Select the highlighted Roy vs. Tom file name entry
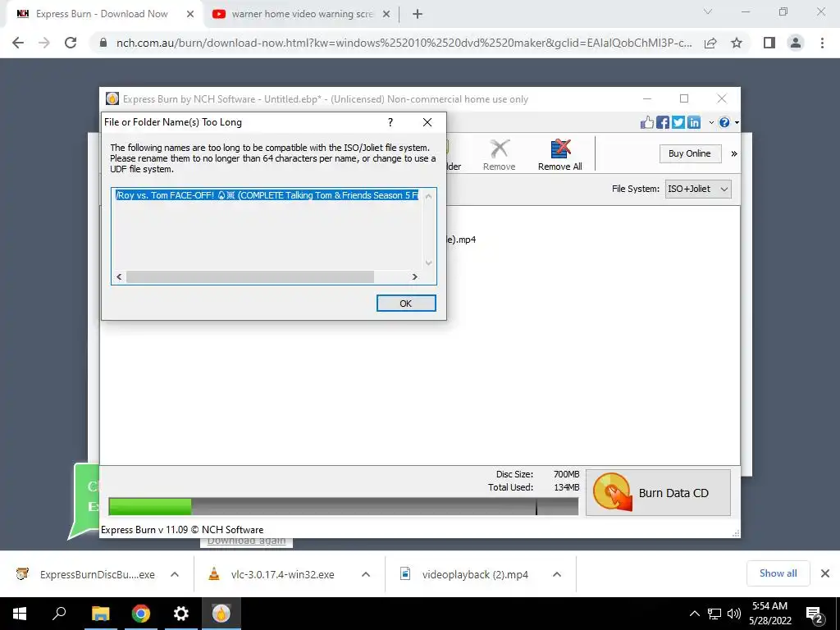 (x=267, y=195)
